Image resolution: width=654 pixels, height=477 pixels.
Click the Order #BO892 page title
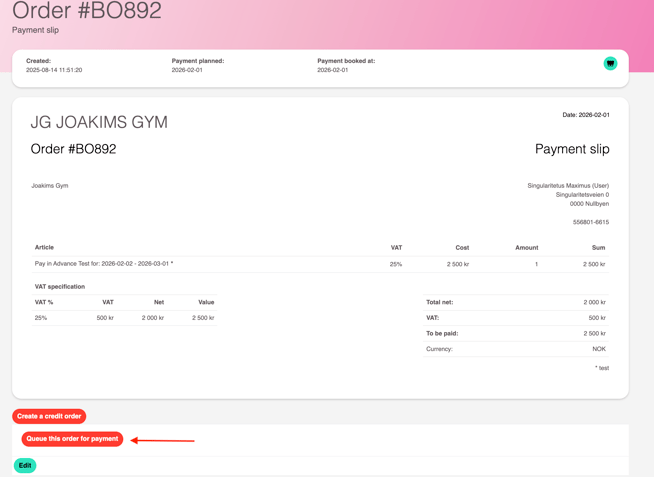click(x=87, y=12)
